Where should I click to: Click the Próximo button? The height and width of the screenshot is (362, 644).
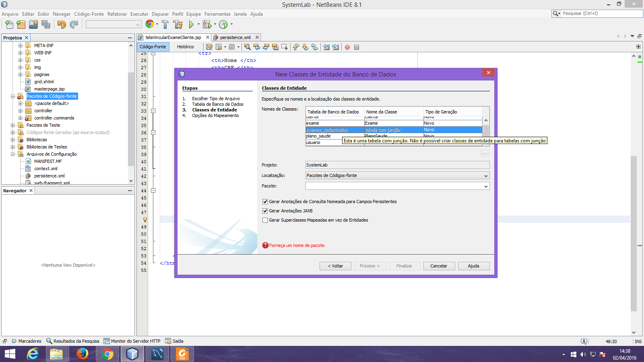369,266
